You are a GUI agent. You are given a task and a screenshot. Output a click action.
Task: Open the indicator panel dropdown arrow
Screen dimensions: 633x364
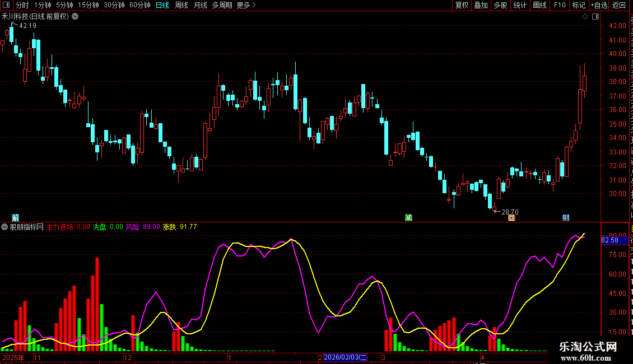(x=4, y=227)
